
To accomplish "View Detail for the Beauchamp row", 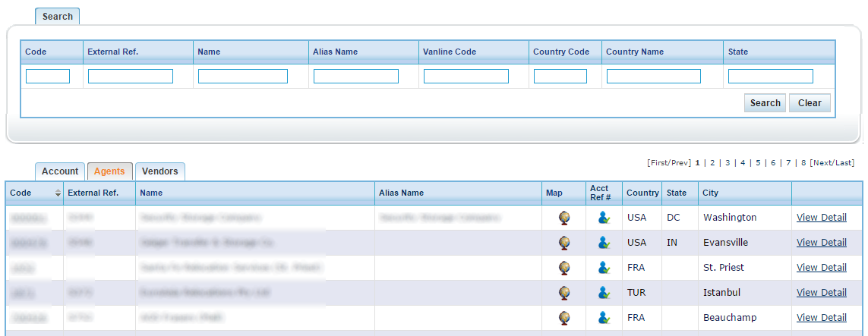I will (822, 318).
